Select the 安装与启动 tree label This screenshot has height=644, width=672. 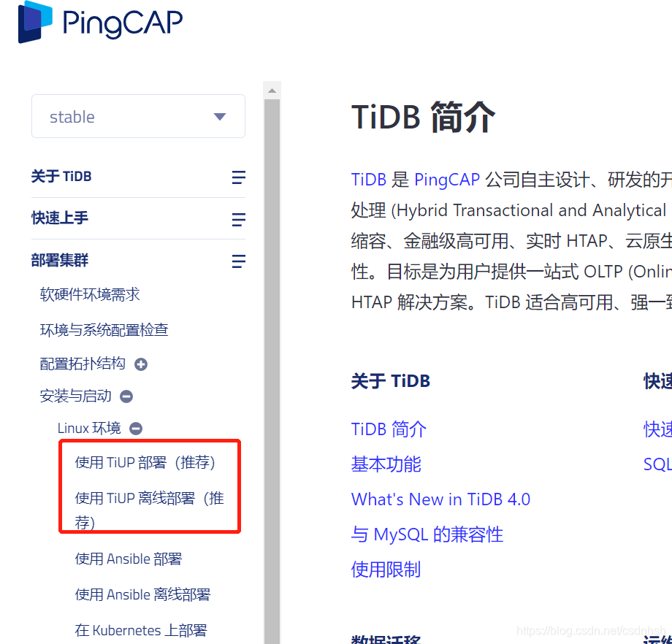(75, 396)
